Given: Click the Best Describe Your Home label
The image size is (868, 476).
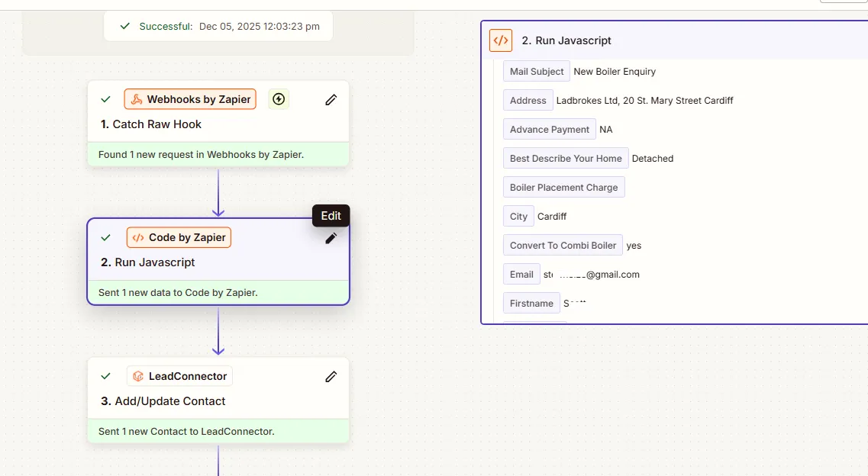Looking at the screenshot, I should [566, 159].
